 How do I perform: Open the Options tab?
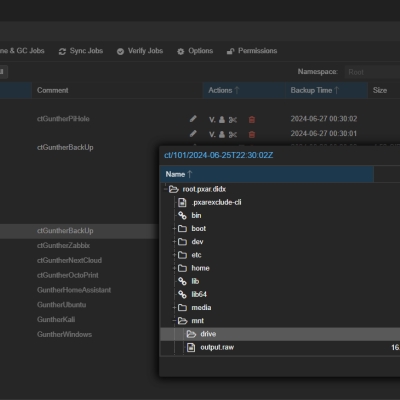click(195, 51)
